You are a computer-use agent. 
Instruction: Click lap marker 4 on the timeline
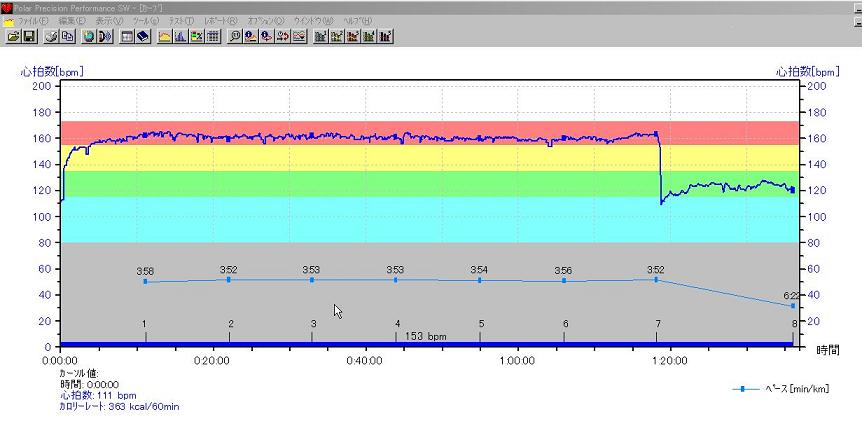click(396, 331)
